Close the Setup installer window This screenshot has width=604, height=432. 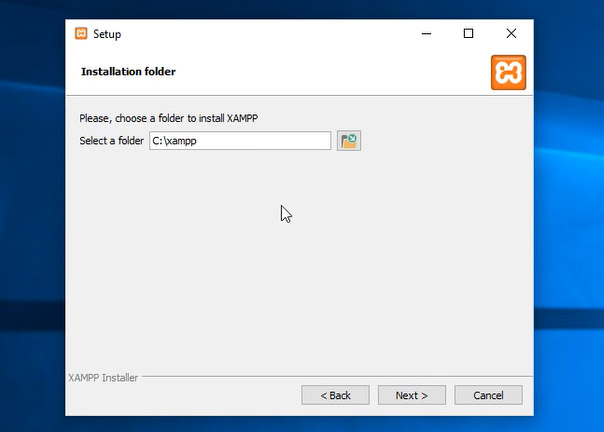pyautogui.click(x=511, y=34)
